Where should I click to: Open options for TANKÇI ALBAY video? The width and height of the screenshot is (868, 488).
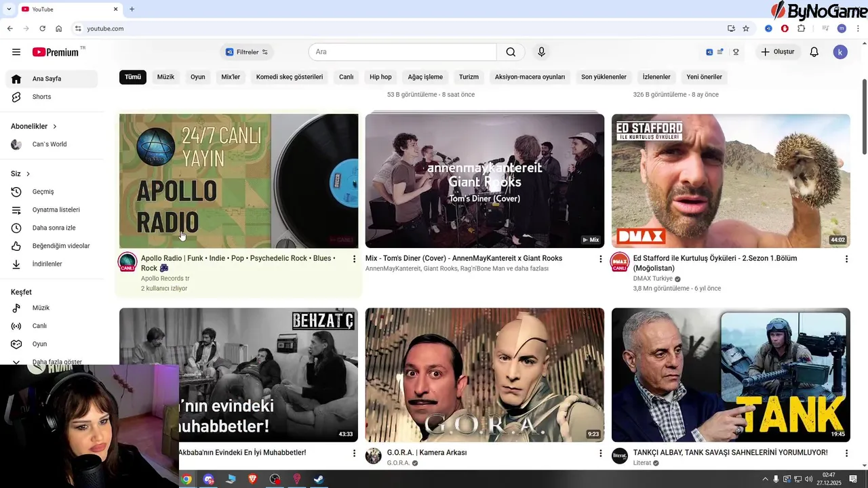click(846, 453)
